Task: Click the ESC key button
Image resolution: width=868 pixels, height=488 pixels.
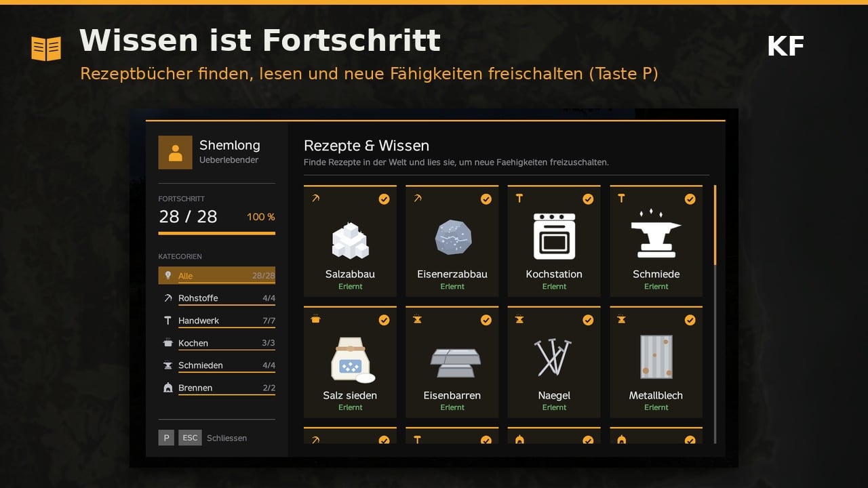Action: point(190,438)
